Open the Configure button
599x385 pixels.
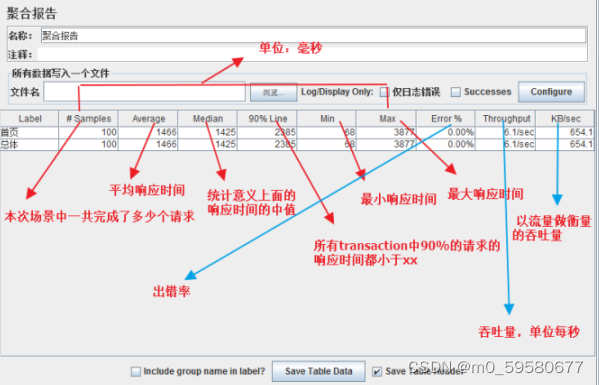click(551, 92)
